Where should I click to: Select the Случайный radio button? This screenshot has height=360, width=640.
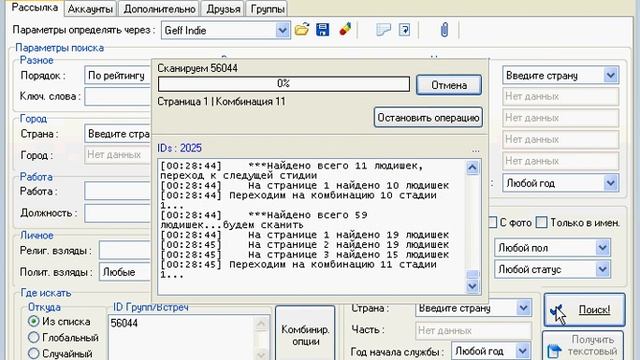[33, 353]
